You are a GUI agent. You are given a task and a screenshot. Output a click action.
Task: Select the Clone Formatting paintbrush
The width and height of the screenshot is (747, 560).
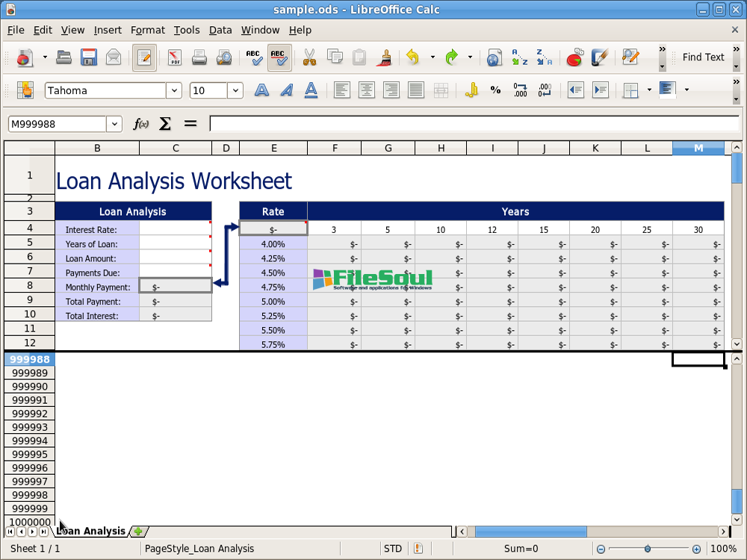click(x=385, y=57)
